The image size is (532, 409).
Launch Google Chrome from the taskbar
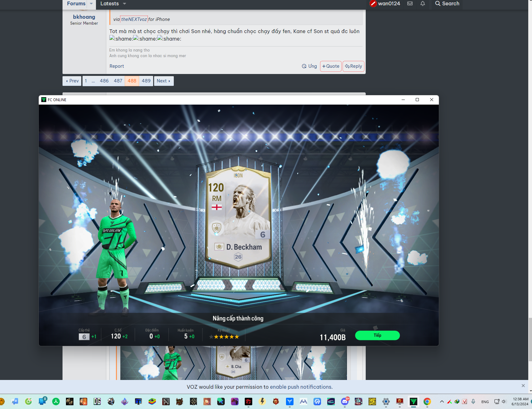pos(427,402)
